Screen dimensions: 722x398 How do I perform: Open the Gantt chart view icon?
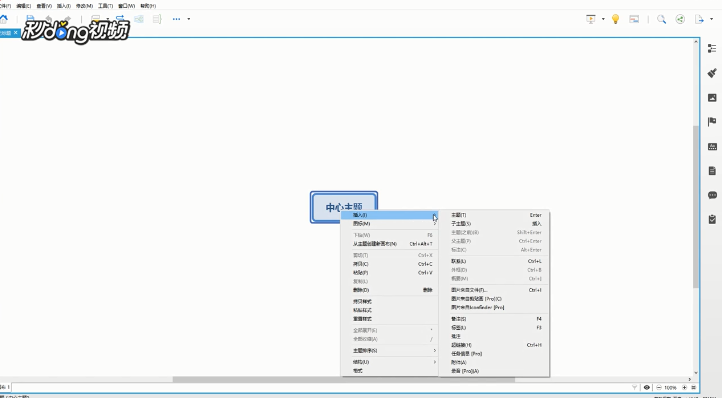tap(634, 19)
